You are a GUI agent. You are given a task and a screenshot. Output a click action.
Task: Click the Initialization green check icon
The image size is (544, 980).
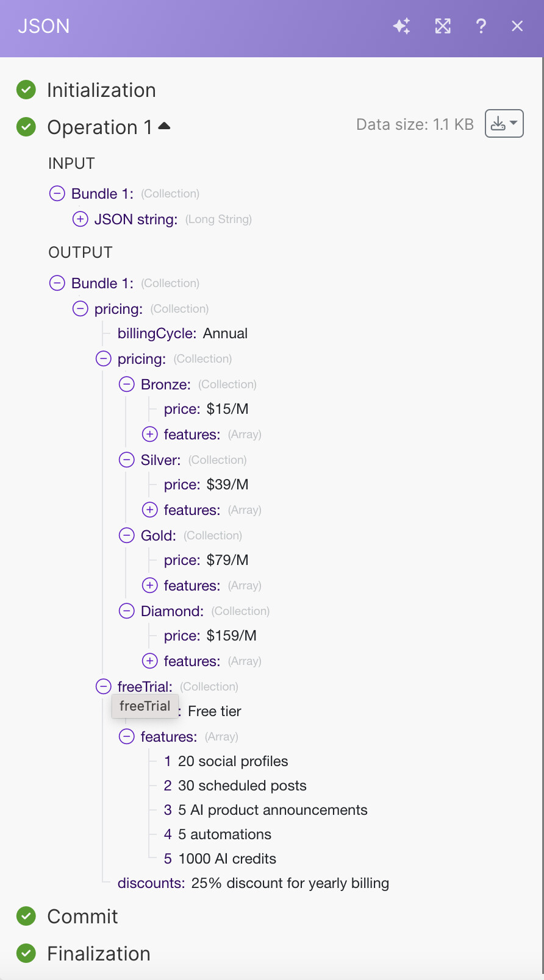point(26,90)
